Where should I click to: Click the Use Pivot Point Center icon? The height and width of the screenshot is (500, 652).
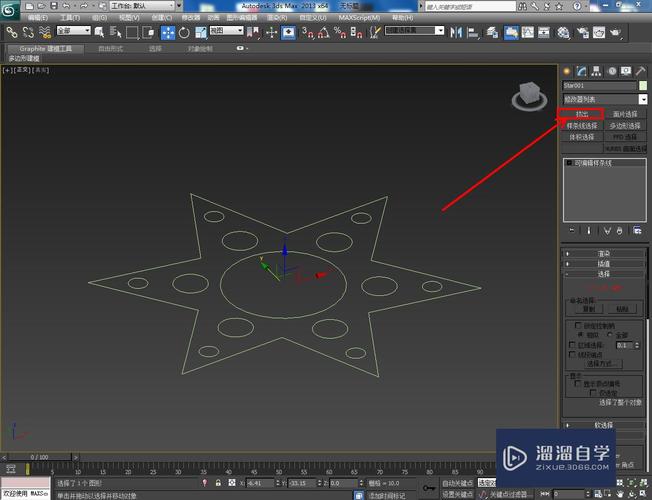click(x=253, y=32)
